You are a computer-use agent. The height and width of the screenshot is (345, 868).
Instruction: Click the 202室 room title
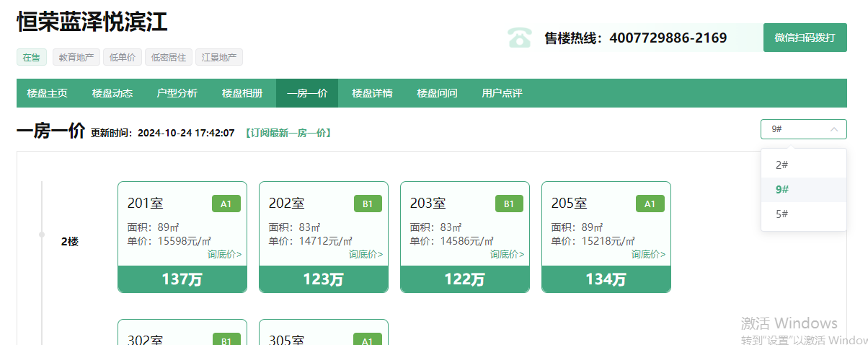point(287,204)
